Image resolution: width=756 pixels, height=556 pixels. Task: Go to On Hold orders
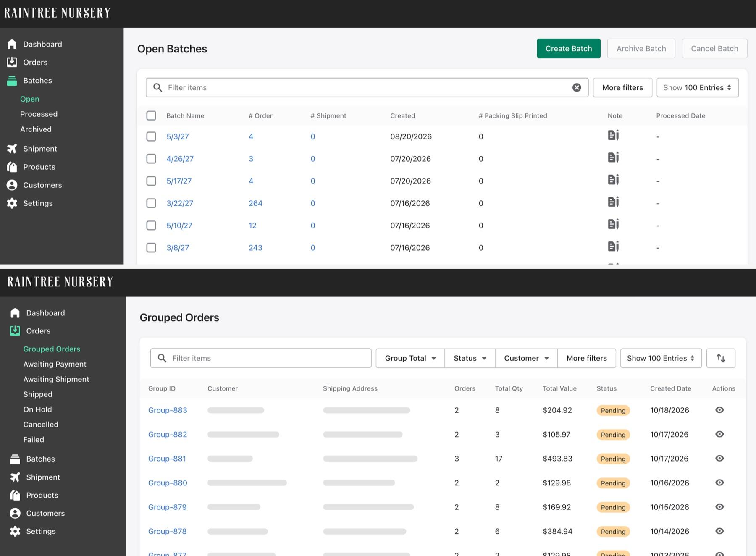coord(37,409)
